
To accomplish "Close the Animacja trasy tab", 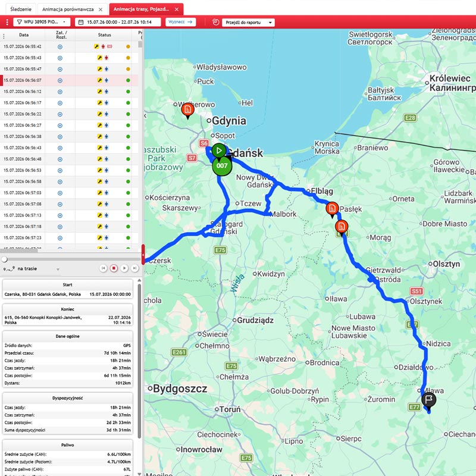I will pyautogui.click(x=177, y=10).
